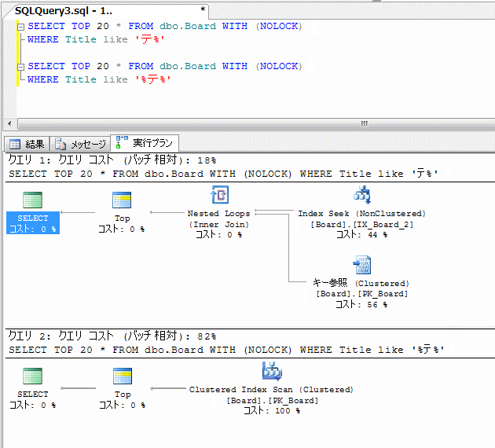
Task: Click the 'テ%' string literal in editor
Action: coord(149,39)
